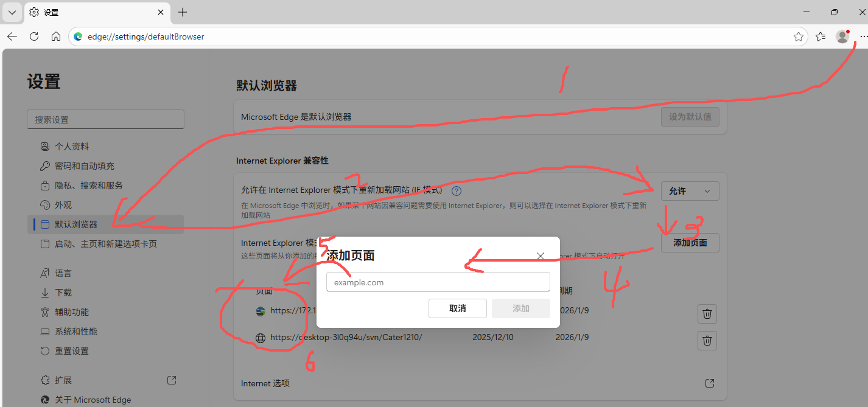Image resolution: width=868 pixels, height=407 pixels.
Task: Open 关于 Microsoft Edge section
Action: click(x=105, y=400)
